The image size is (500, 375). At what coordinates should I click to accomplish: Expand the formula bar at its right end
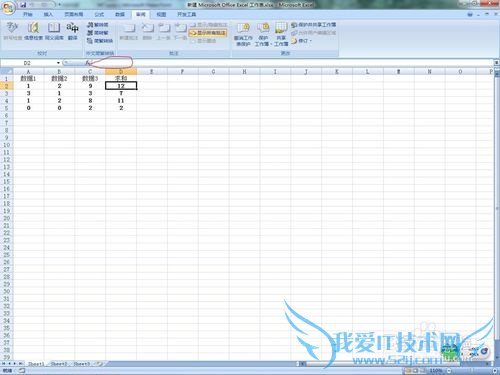496,63
